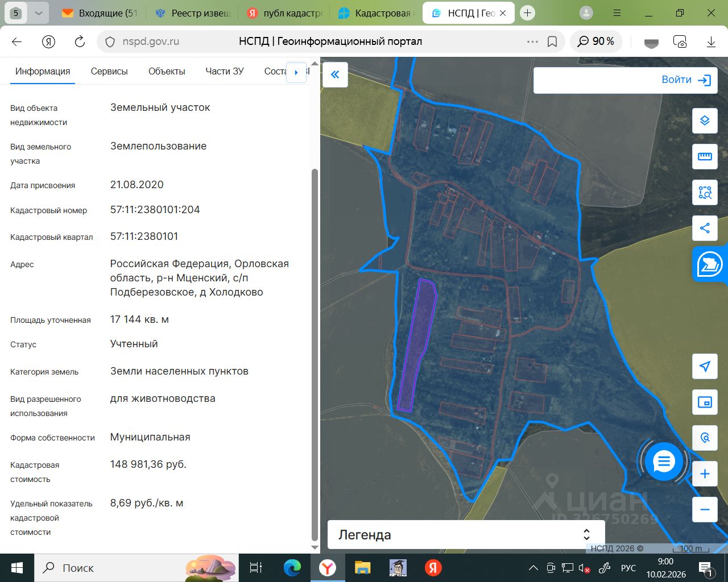Screen dimensions: 728x582
Task: Open the round chat assistant button
Action: click(x=664, y=462)
